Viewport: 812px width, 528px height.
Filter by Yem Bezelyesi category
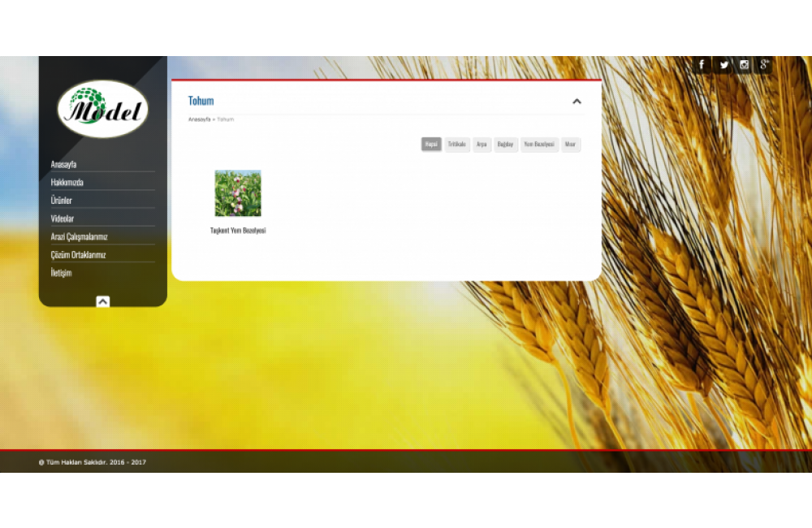539,145
